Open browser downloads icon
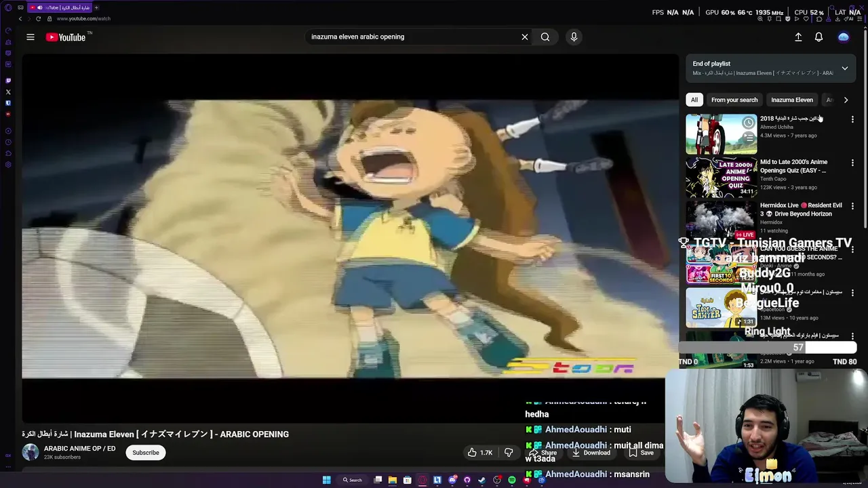 (x=839, y=19)
